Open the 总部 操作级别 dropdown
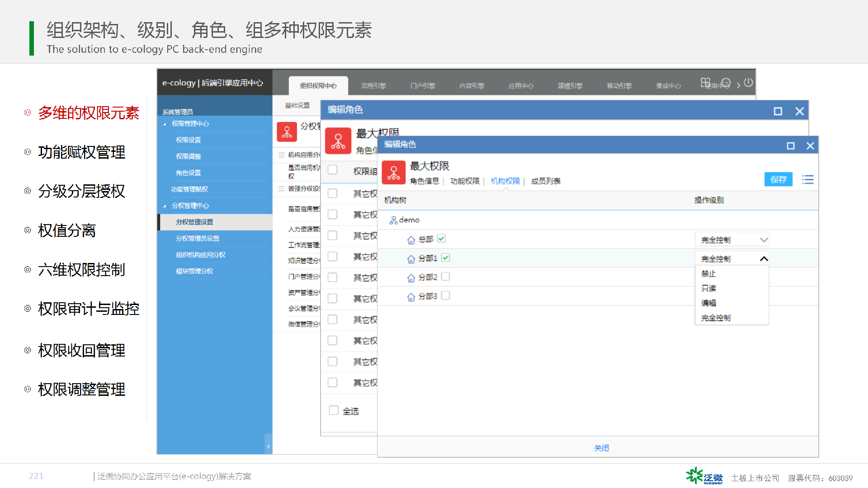This screenshot has height=488, width=868. pyautogui.click(x=731, y=240)
